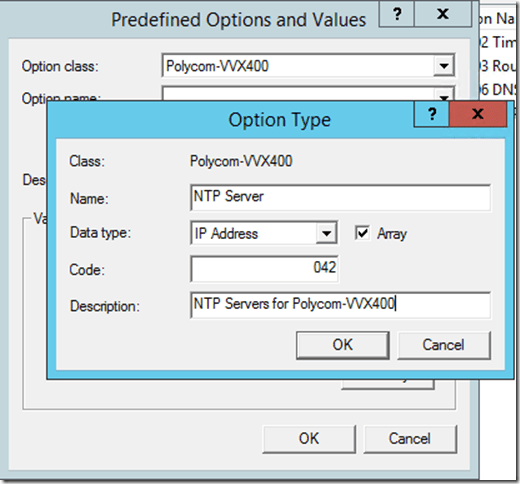Viewport: 520px width, 484px height.
Task: Click the Option Type title bar text
Action: (279, 120)
